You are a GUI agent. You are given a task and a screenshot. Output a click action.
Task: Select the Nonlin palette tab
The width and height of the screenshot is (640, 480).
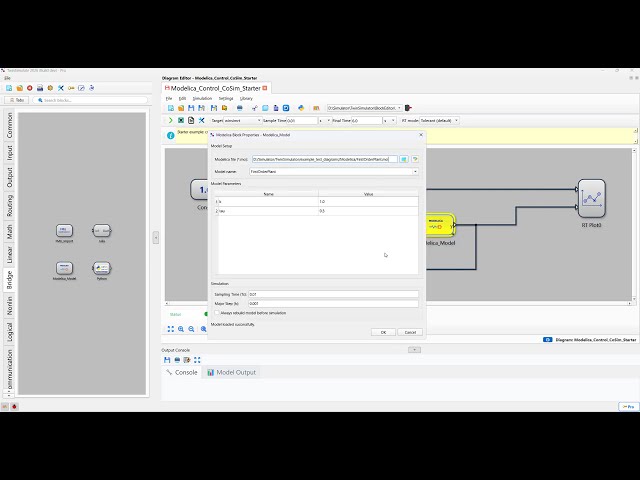(x=9, y=305)
